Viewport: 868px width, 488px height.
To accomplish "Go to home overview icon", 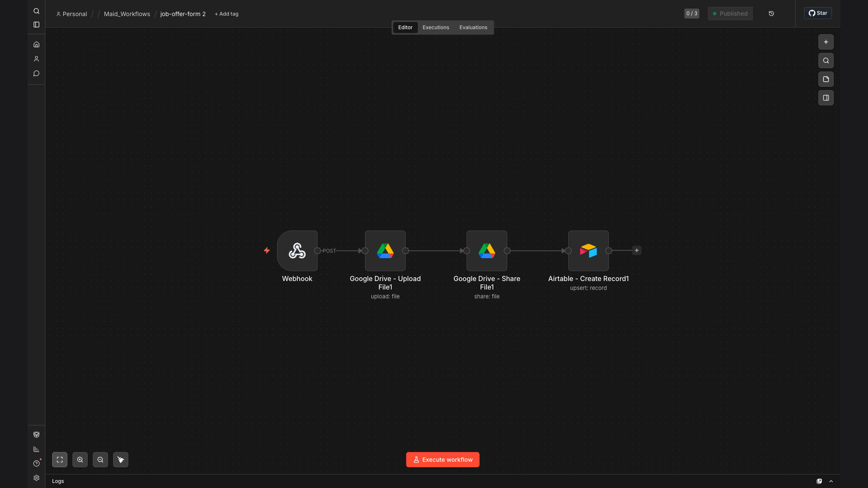I will pyautogui.click(x=36, y=44).
